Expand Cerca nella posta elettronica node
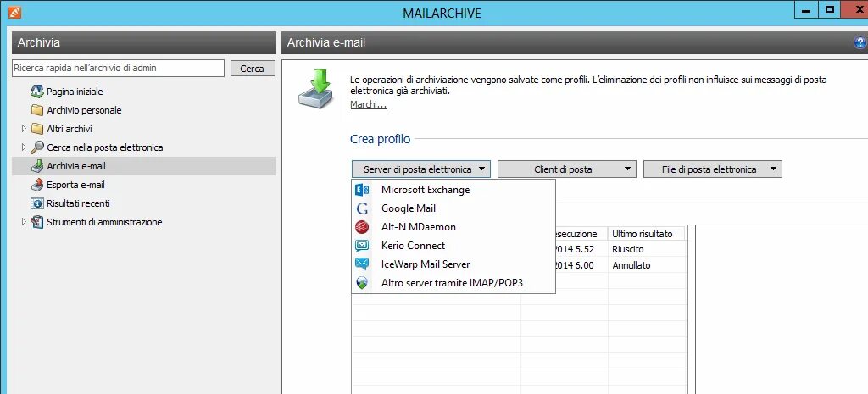The height and width of the screenshot is (394, 868). tap(24, 147)
